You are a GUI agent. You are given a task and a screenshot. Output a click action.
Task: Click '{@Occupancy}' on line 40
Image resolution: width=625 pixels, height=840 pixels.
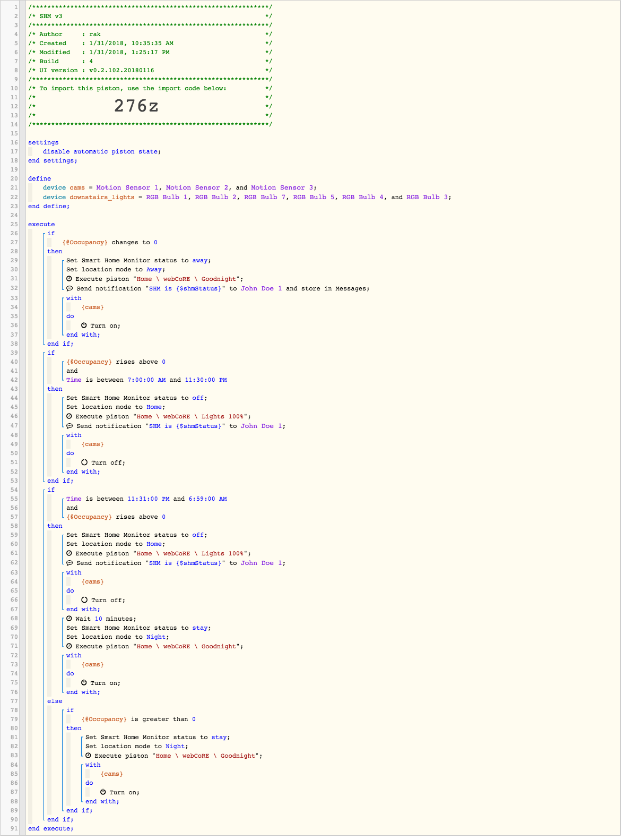click(x=89, y=362)
